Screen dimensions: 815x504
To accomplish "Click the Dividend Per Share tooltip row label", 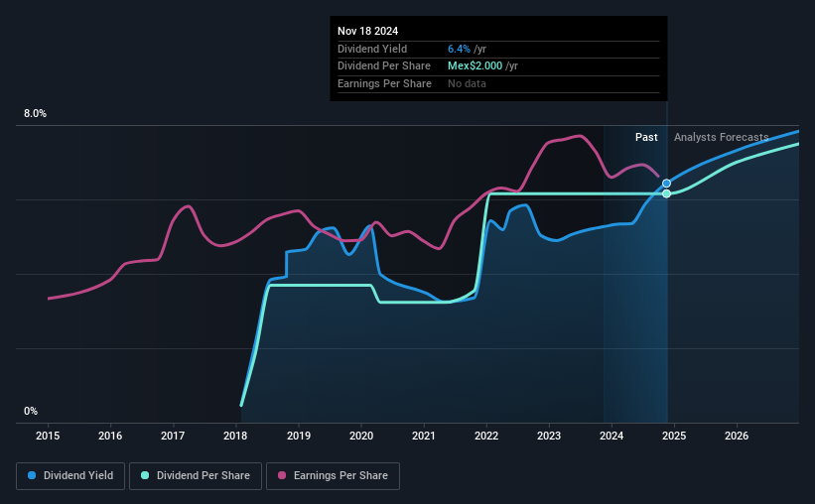I will (x=384, y=66).
